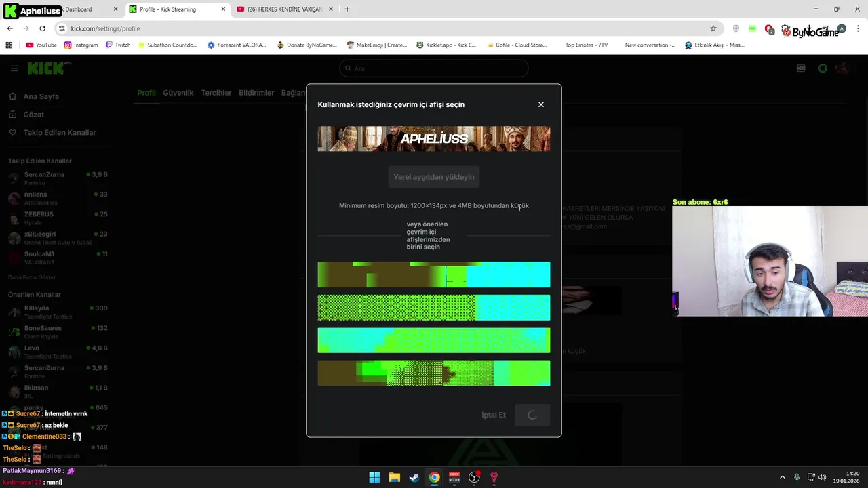Open Google Chrome from taskbar
The width and height of the screenshot is (868, 488).
pos(434,477)
